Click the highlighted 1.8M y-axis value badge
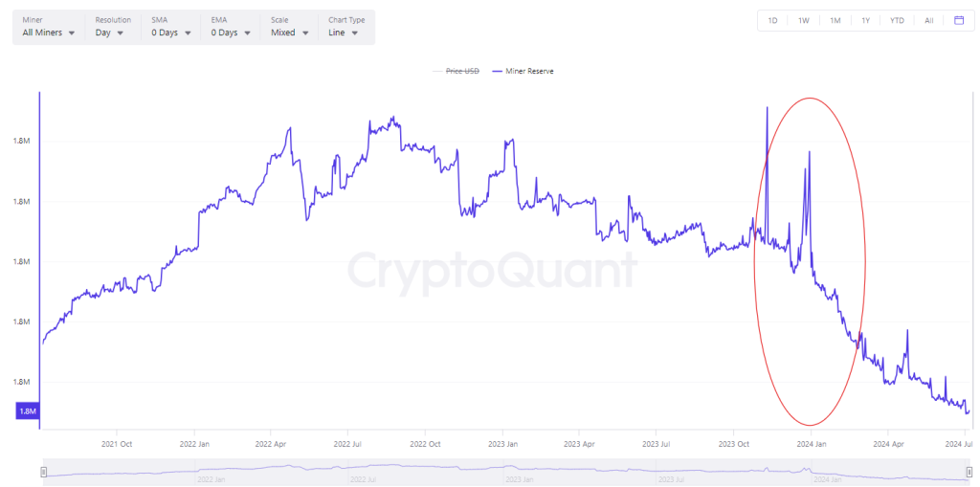This screenshot has height=487, width=980. point(27,411)
